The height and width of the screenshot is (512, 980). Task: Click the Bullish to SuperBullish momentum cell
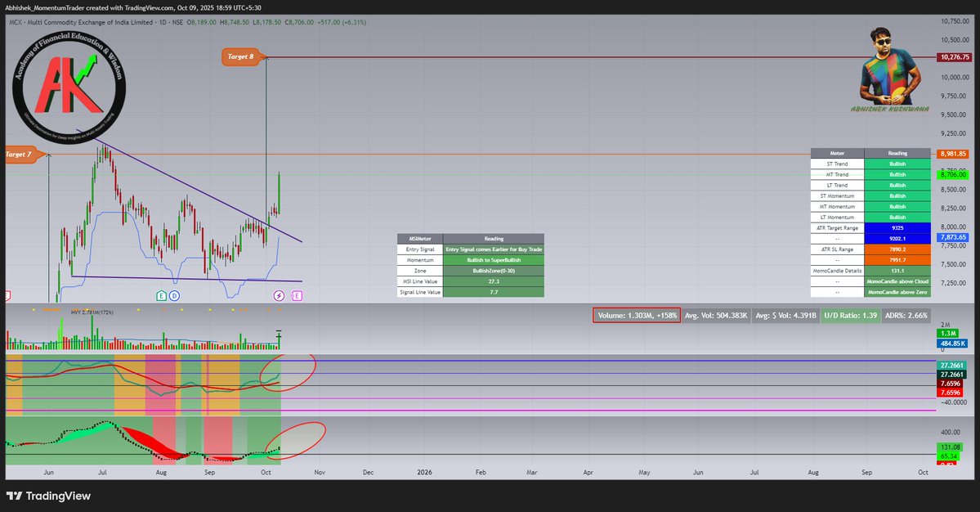[x=494, y=260]
